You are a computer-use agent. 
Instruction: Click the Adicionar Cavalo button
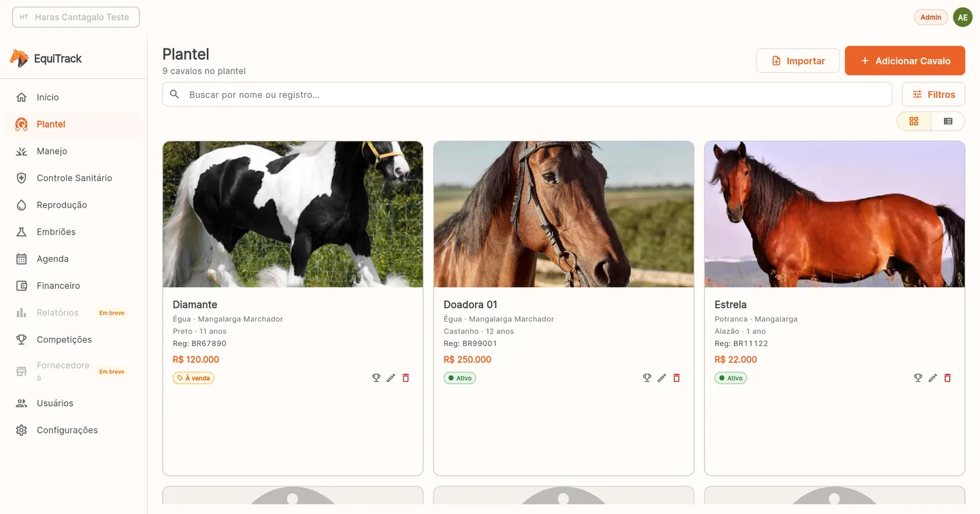pos(905,61)
